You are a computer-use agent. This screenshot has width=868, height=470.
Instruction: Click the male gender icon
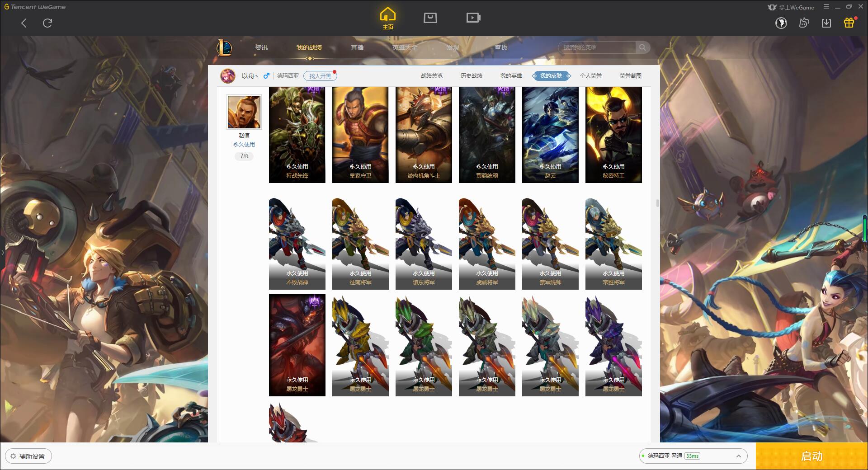[x=266, y=76]
